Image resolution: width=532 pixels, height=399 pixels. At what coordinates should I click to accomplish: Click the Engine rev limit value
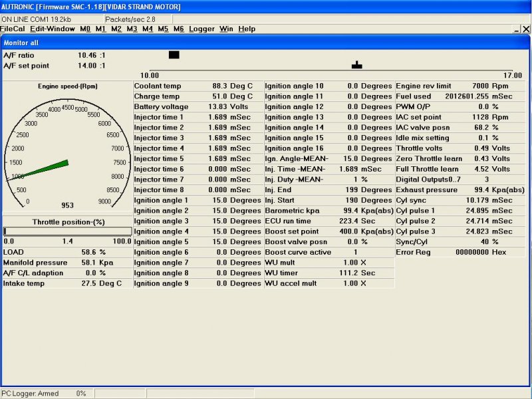click(480, 86)
